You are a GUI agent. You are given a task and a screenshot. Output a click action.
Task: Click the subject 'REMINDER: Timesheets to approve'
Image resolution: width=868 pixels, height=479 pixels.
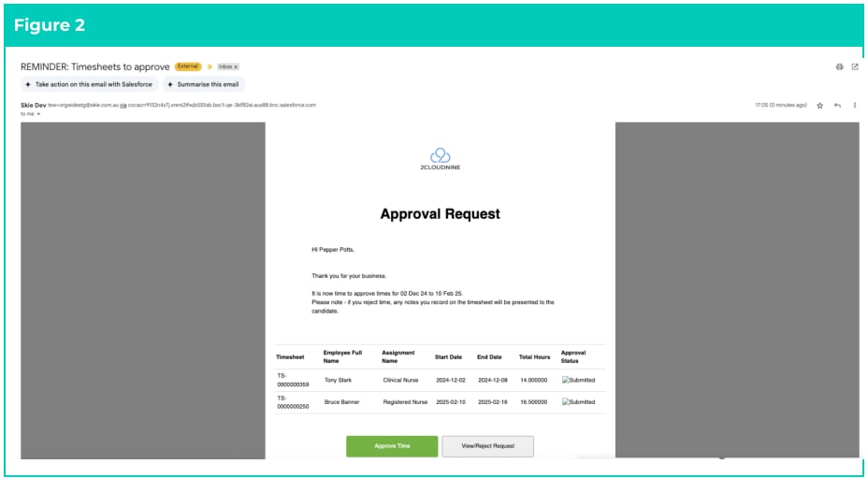95,66
